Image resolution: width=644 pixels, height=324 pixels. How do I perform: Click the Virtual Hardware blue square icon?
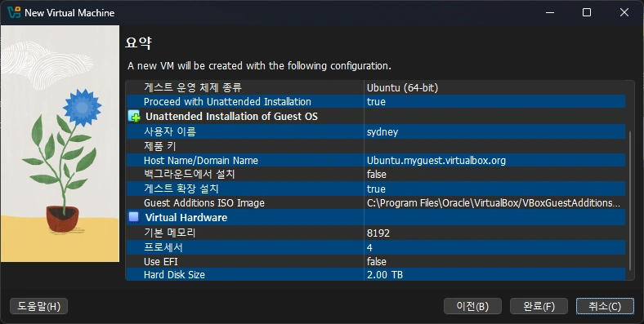click(134, 217)
